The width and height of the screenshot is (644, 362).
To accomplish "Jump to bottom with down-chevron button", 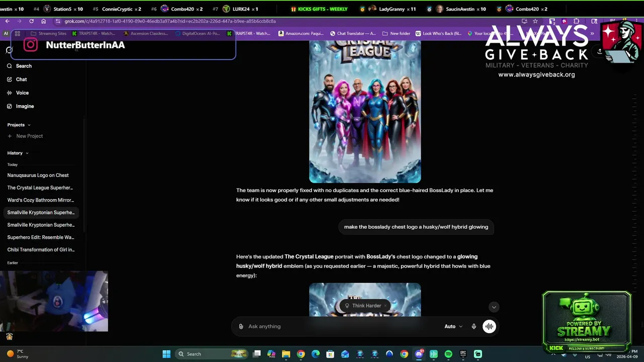I will 494,307.
